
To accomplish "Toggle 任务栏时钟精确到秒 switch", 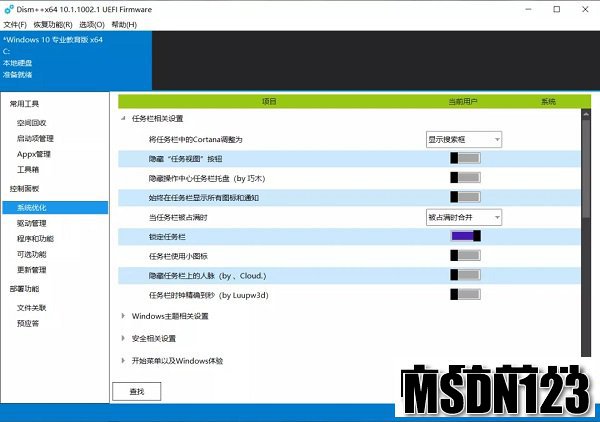I will 465,295.
